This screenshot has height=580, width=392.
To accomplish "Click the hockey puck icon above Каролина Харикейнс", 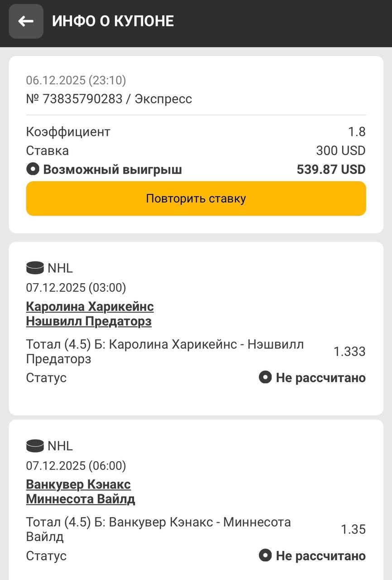I will 35,268.
